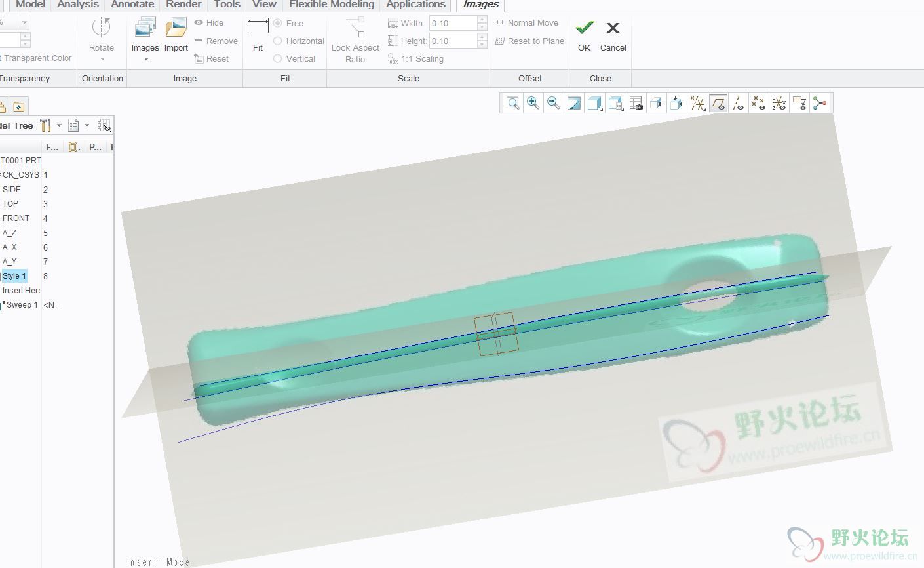
Task: Open the Applications tab
Action: click(x=415, y=5)
